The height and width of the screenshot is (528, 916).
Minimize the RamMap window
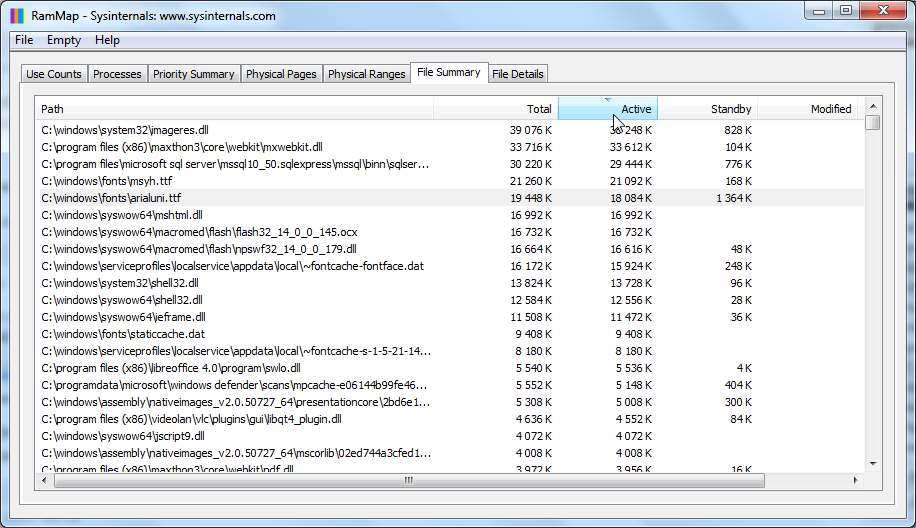tap(819, 11)
